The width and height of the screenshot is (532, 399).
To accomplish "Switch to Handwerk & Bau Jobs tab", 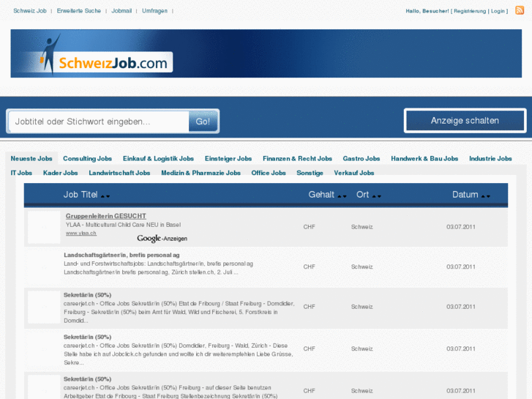I will click(x=424, y=159).
